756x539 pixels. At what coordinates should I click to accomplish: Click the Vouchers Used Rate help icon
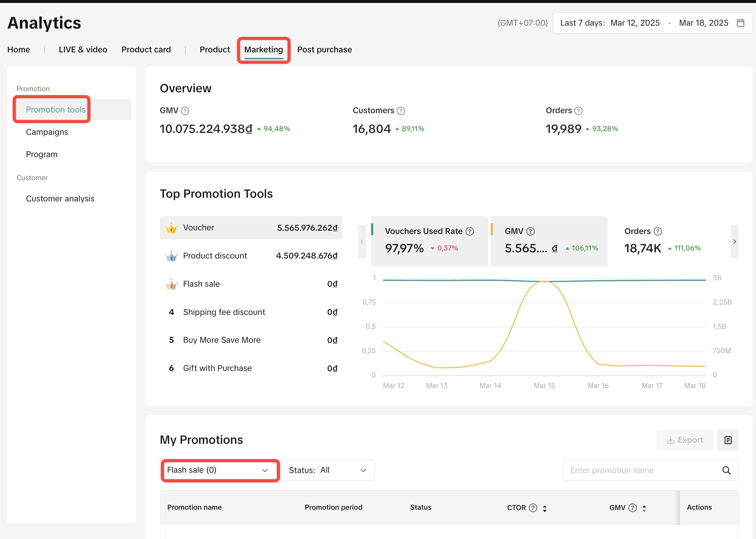coord(470,231)
